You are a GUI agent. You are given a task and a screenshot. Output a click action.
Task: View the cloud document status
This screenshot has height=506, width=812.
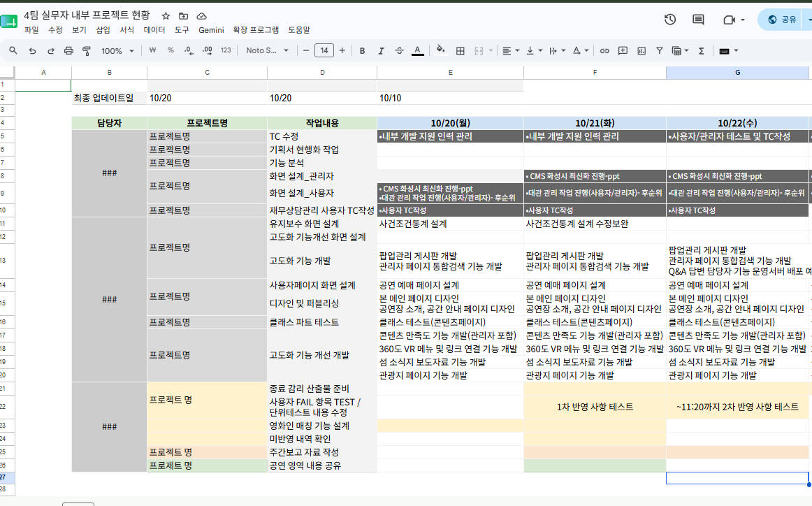click(201, 16)
